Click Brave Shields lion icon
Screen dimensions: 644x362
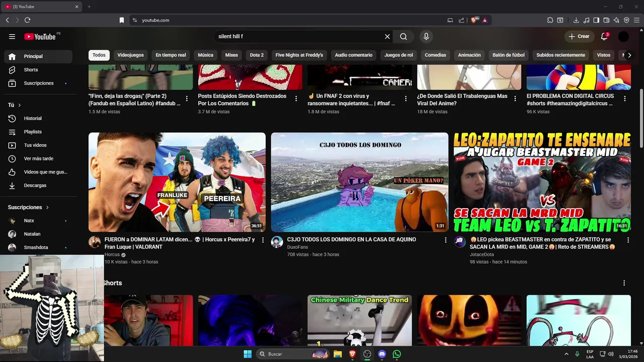(474, 20)
